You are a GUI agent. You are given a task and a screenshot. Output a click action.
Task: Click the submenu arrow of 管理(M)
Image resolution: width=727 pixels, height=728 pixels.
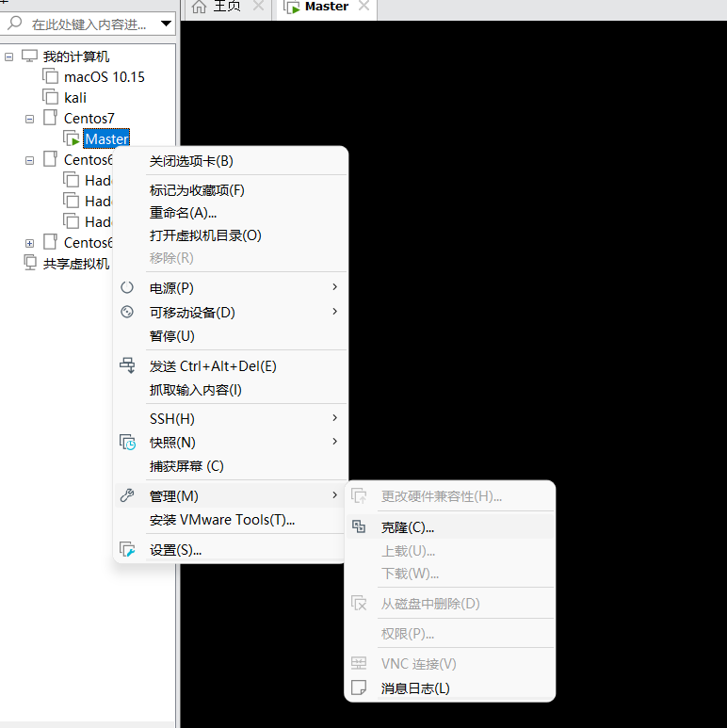tap(334, 495)
